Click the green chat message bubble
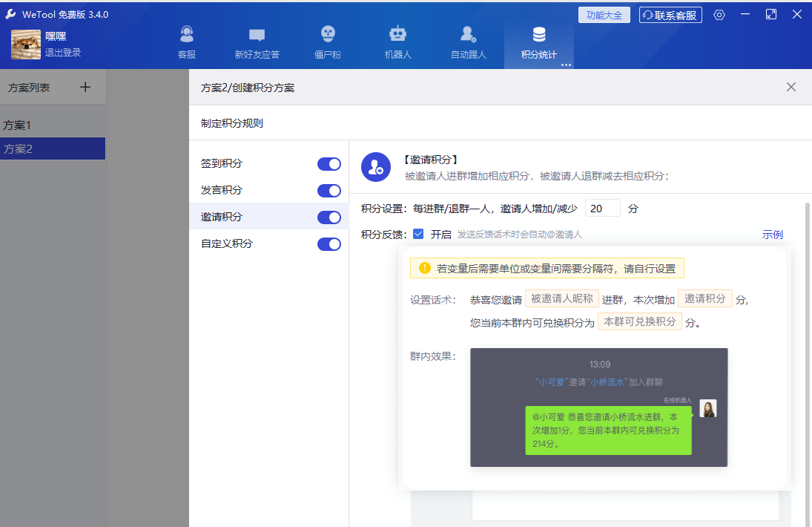Image resolution: width=812 pixels, height=527 pixels. point(609,430)
